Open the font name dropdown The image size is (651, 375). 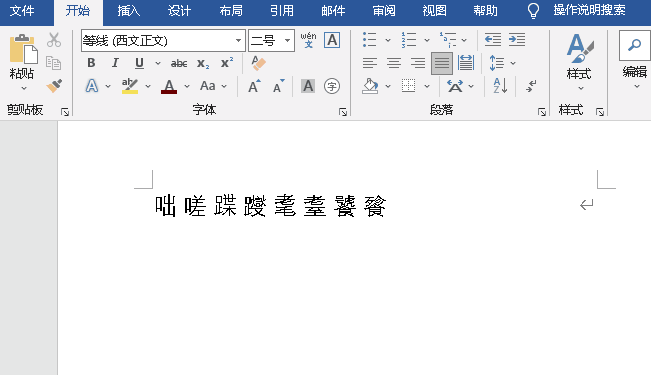tap(238, 40)
